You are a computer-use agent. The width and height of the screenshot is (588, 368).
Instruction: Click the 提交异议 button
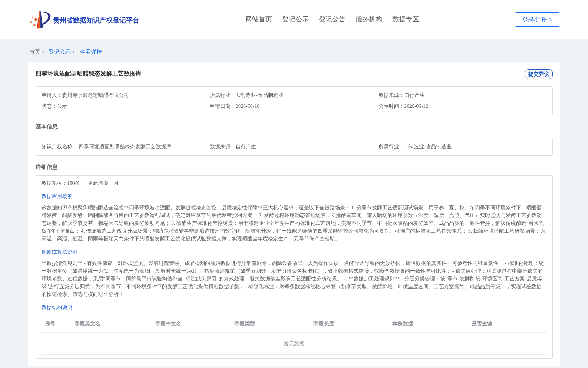pos(538,74)
